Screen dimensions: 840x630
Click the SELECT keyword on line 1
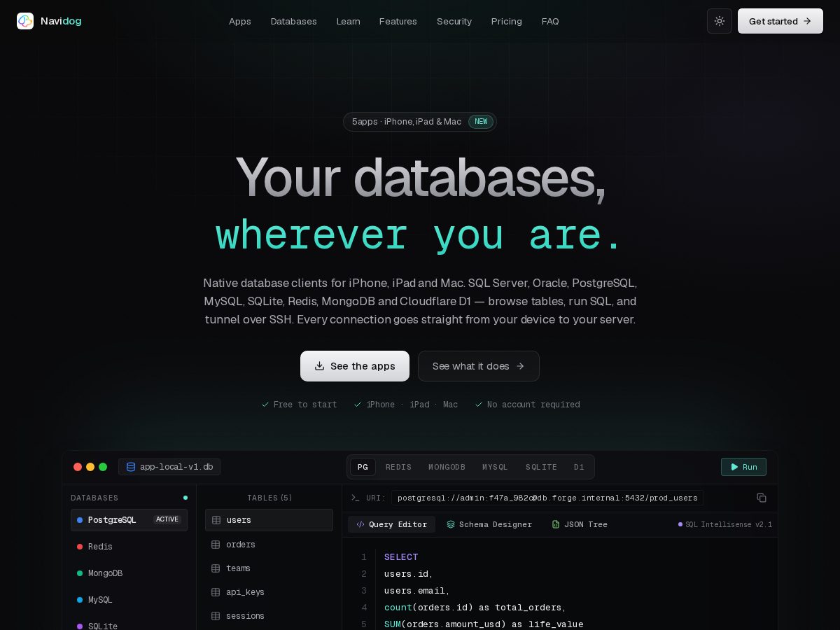pos(401,557)
